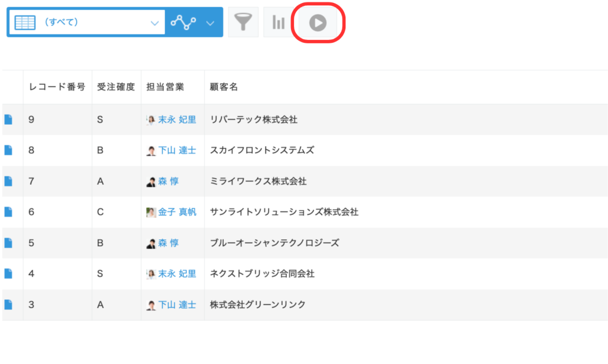Open record 3 detail document icon
608x364 pixels.
point(8,305)
